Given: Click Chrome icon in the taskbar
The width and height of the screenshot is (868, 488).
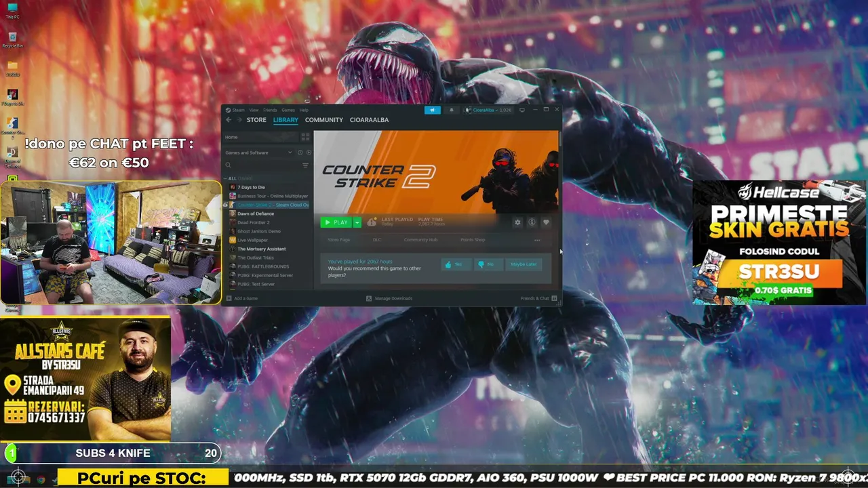Looking at the screenshot, I should coord(41,480).
